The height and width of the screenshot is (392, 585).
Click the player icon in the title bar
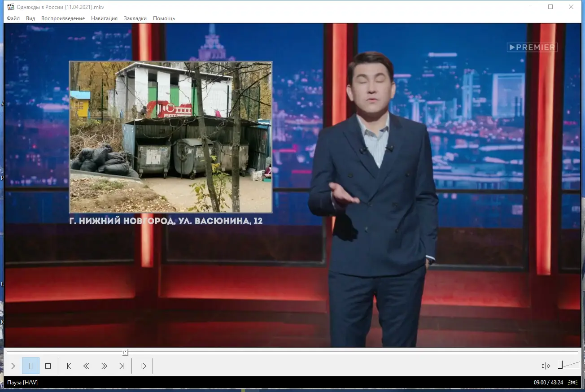11,7
